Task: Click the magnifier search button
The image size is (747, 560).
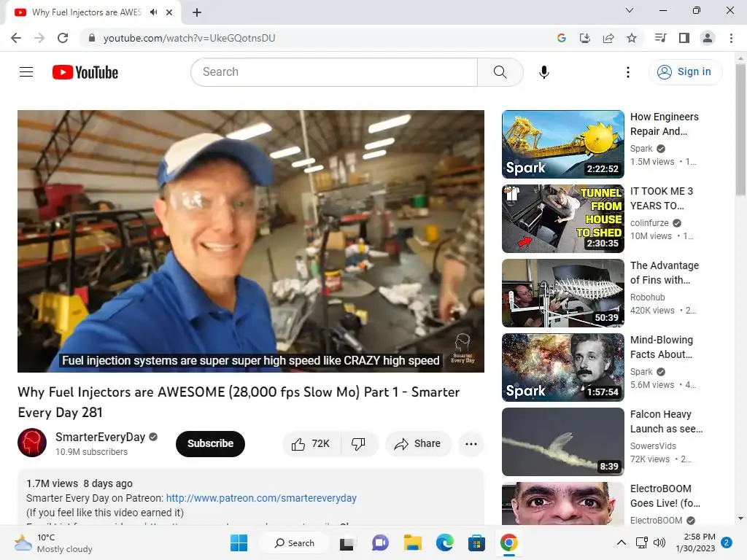Action: click(x=500, y=72)
